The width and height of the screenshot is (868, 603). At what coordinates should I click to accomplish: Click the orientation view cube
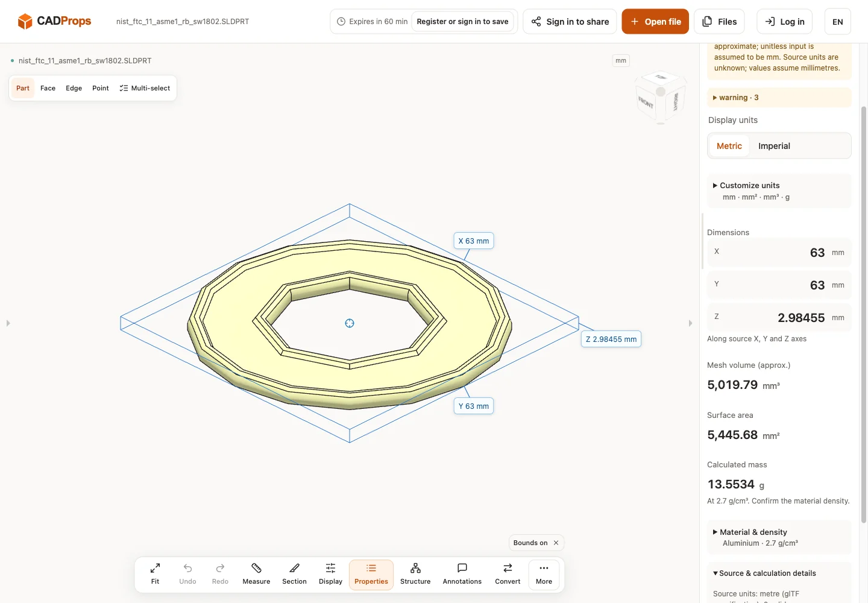pyautogui.click(x=661, y=98)
